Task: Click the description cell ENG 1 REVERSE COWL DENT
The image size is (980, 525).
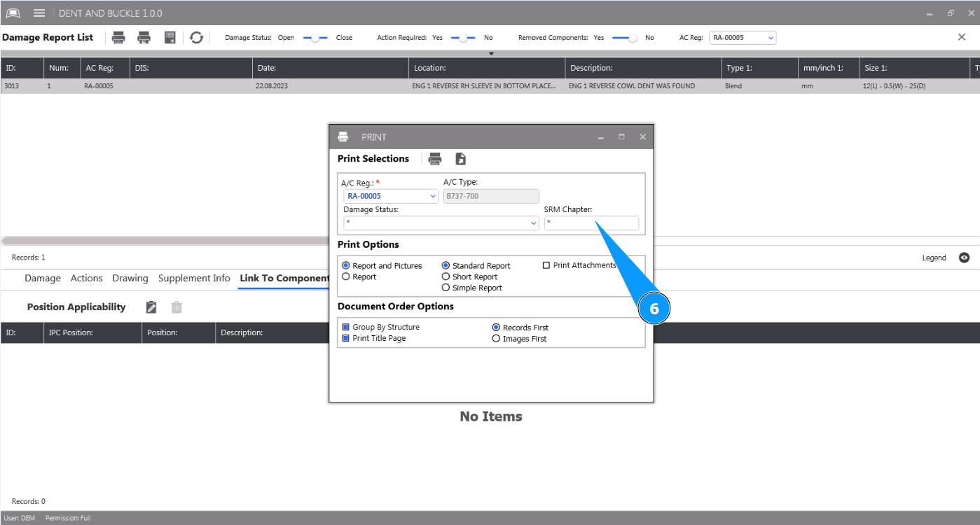Action: coord(632,86)
